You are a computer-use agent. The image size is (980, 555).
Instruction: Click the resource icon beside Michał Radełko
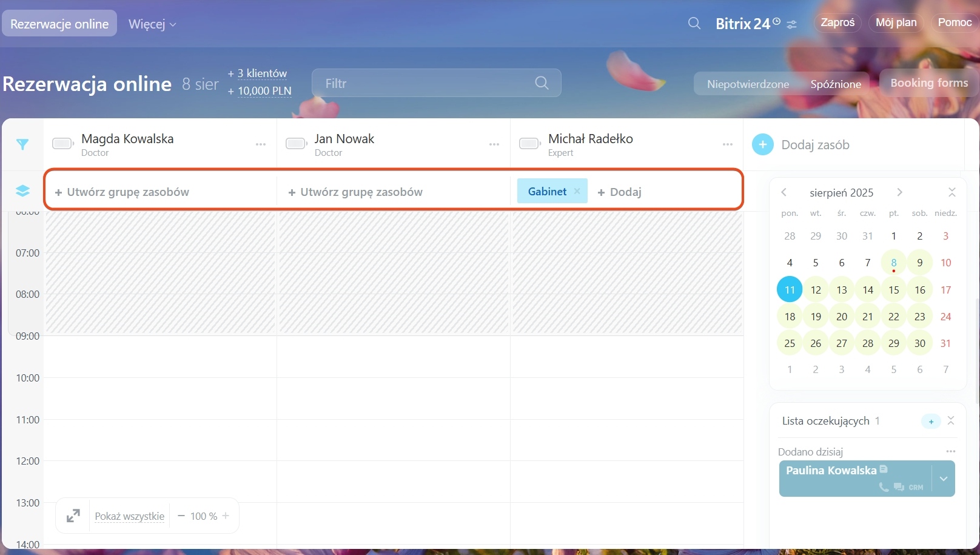(x=530, y=144)
